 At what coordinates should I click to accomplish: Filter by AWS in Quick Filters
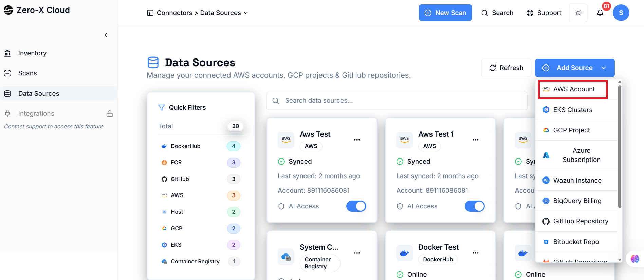(x=200, y=195)
